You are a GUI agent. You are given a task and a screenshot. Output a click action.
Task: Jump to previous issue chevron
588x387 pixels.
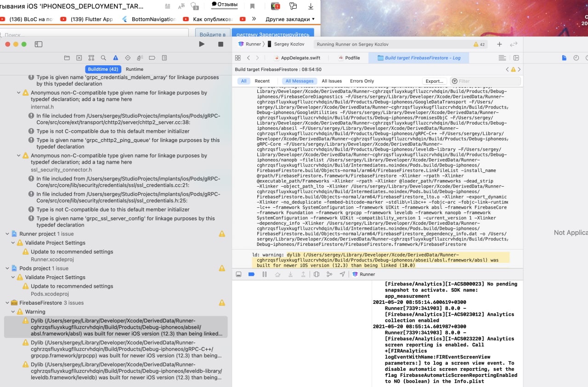click(x=508, y=69)
